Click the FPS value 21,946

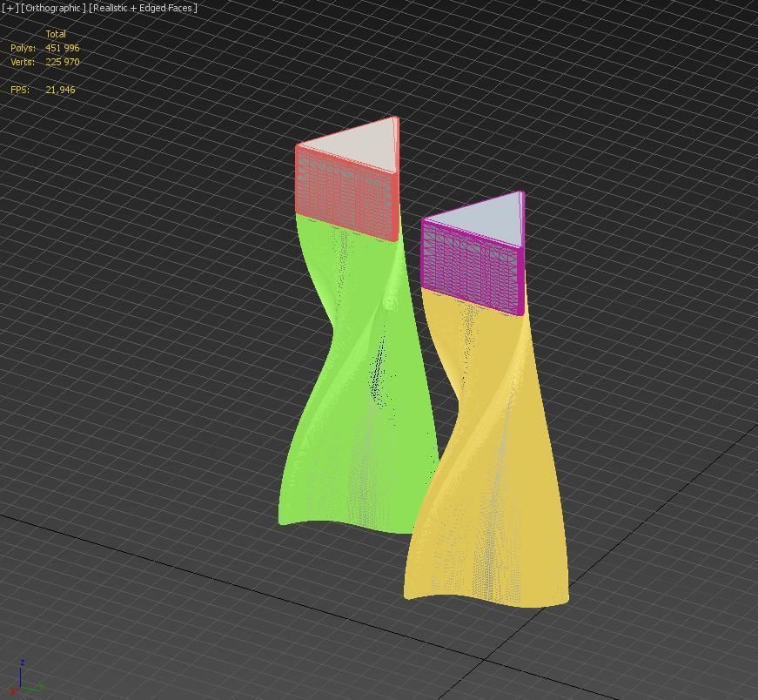click(x=60, y=90)
